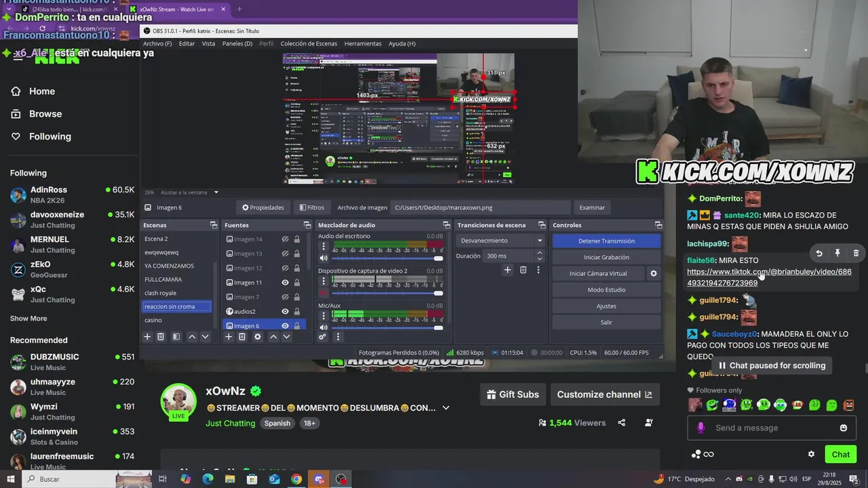Viewport: 868px width, 488px height.
Task: Toggle visibility of Imagen 6 source
Action: [x=285, y=326]
